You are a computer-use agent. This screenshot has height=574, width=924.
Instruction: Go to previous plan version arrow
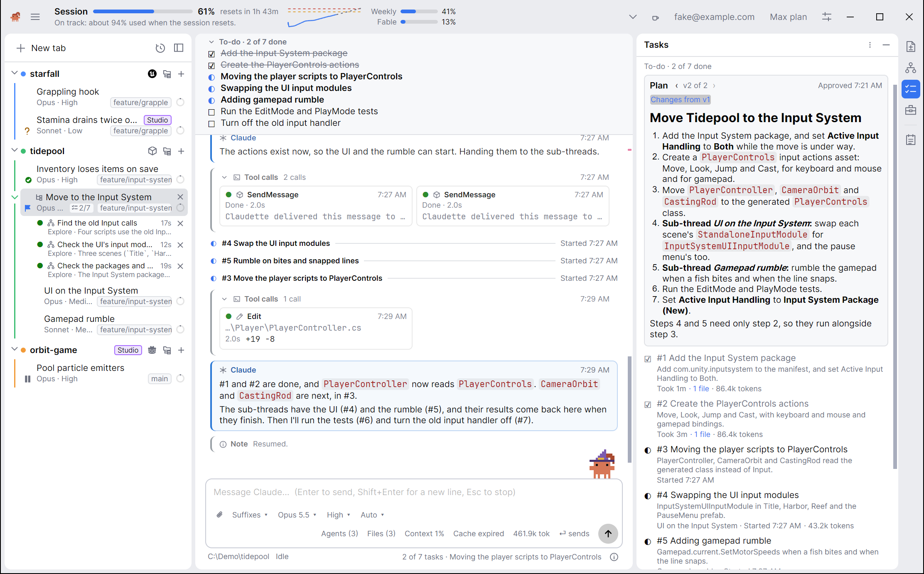677,86
